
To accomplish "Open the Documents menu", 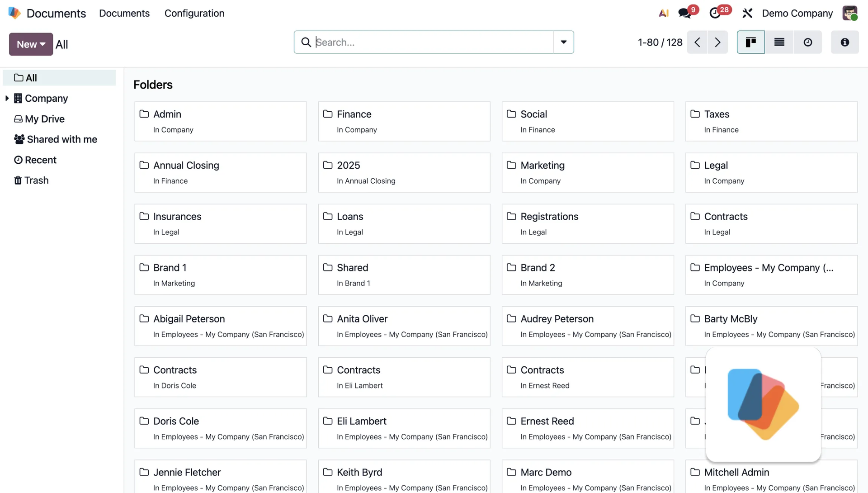I will point(124,13).
